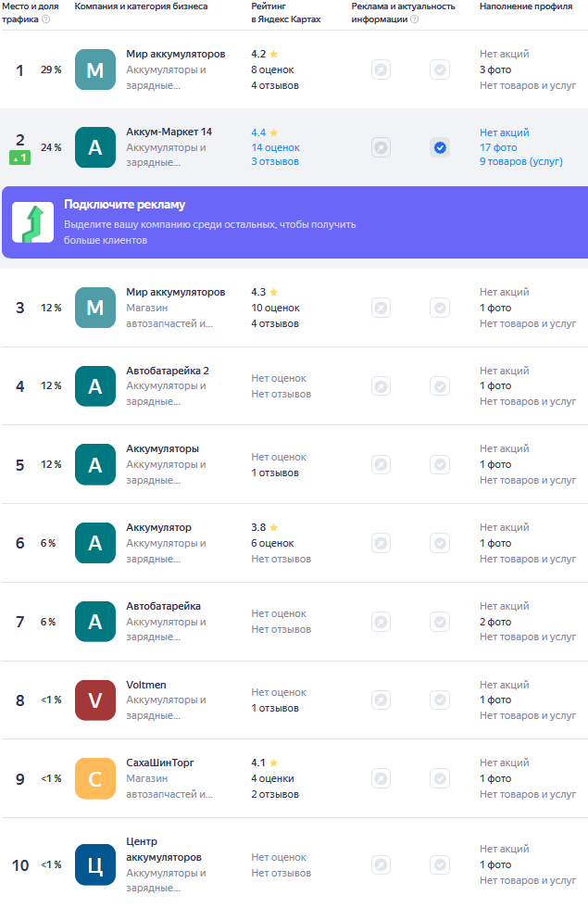Screen dimensions: 588x908
Task: Select company name Voltmen
Action: tap(146, 685)
